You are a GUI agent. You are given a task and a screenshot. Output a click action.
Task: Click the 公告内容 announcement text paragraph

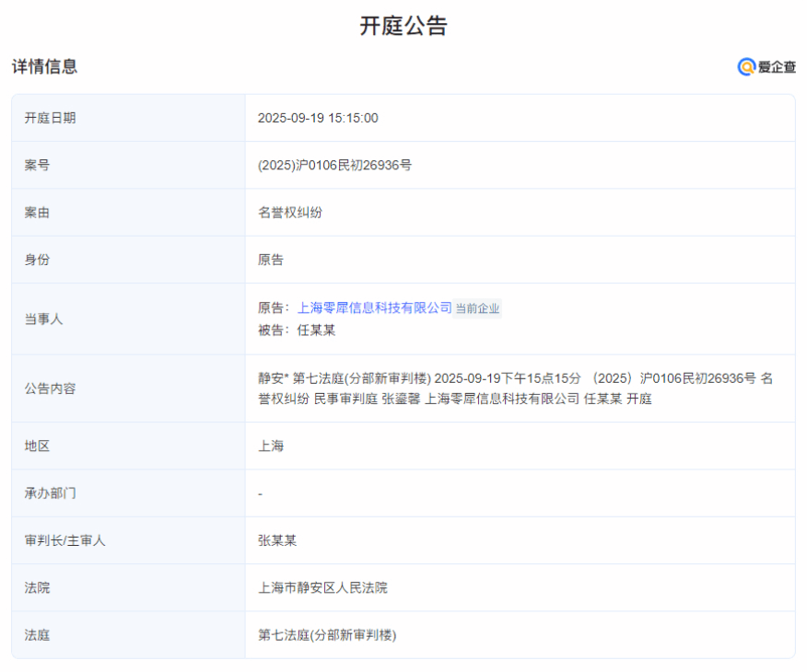514,388
